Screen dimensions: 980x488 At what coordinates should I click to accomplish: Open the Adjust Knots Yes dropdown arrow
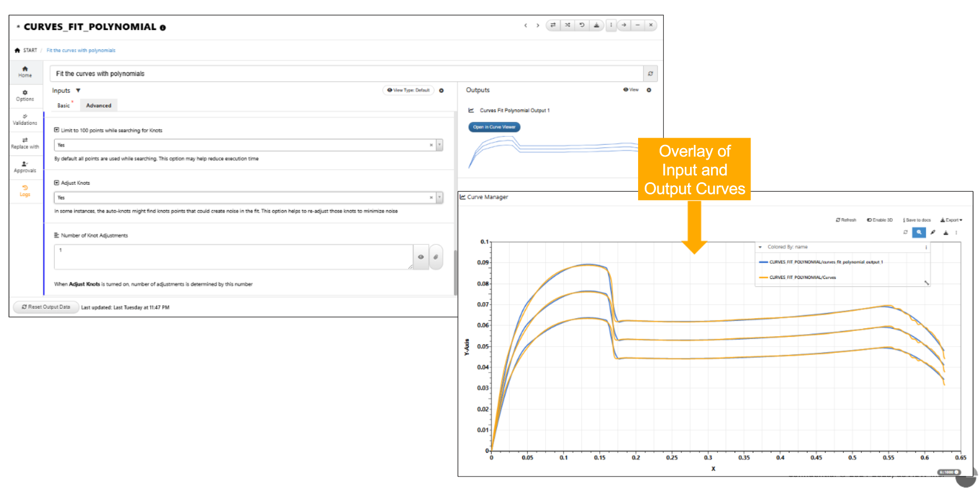(x=440, y=198)
